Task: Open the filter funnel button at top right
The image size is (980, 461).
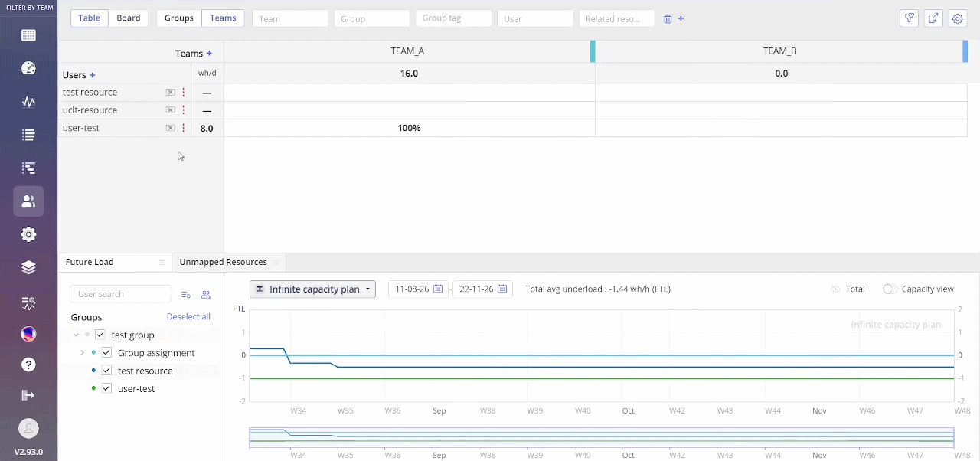Action: [x=909, y=18]
